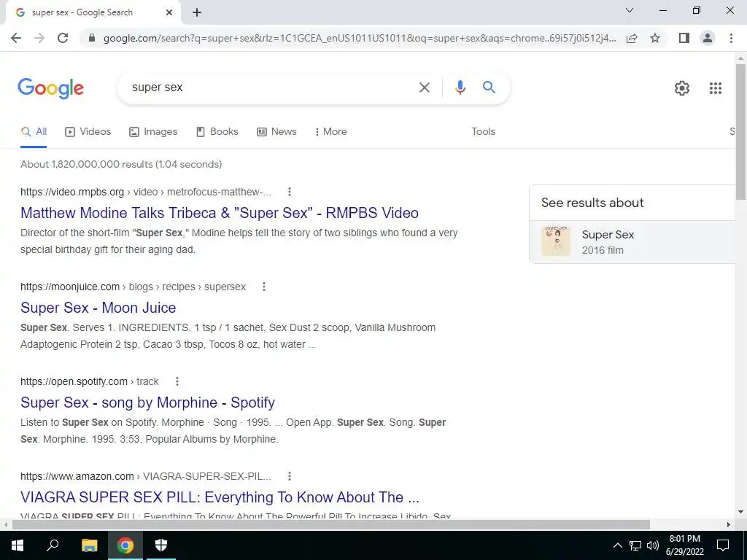This screenshot has width=747, height=560.
Task: Open volume control tray icon
Action: click(x=653, y=545)
